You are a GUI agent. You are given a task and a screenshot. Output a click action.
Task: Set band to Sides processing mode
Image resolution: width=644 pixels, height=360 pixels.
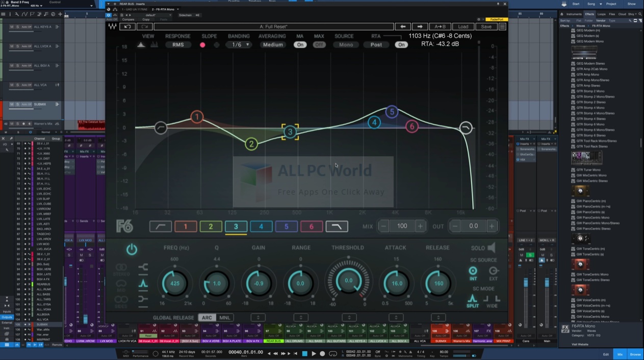(x=121, y=301)
